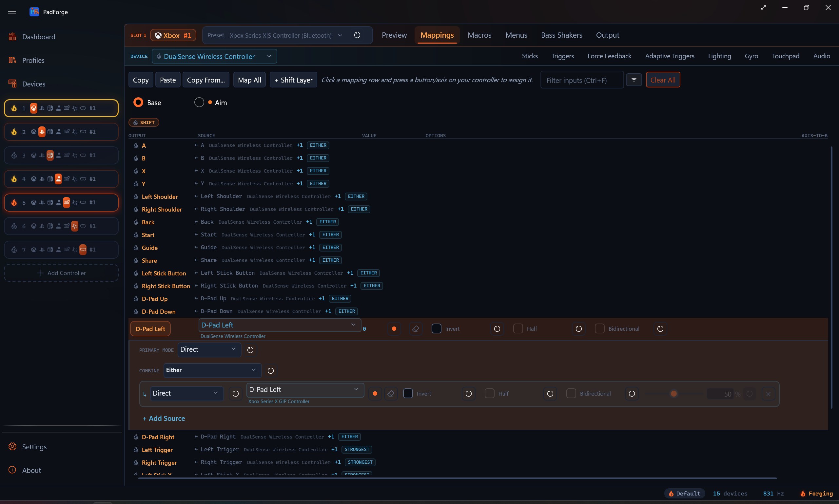This screenshot has width=839, height=504.
Task: Select the Aim layer radio
Action: tap(199, 102)
